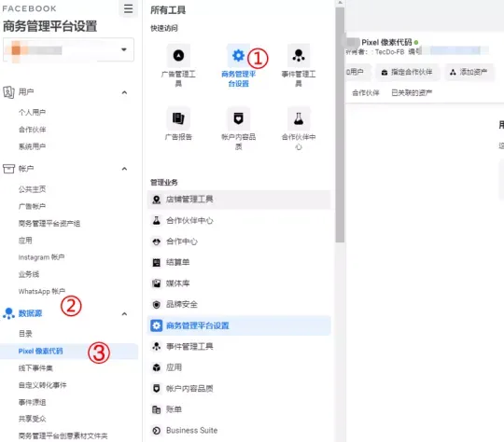The width and height of the screenshot is (504, 442).
Task: Open Business Suite in 管理业务 list
Action: coord(239,431)
